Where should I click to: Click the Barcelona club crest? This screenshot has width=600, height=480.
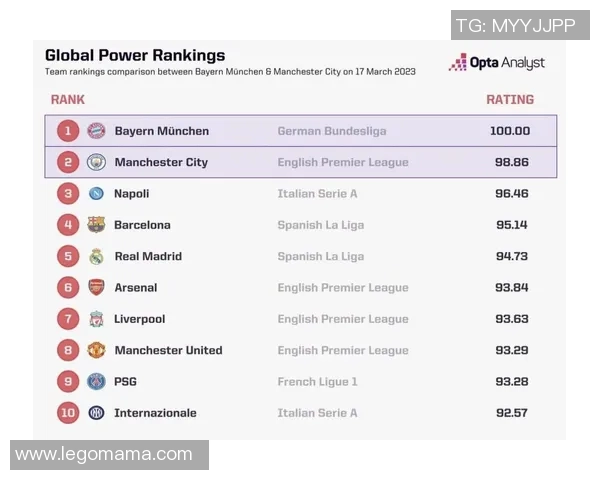click(x=96, y=225)
